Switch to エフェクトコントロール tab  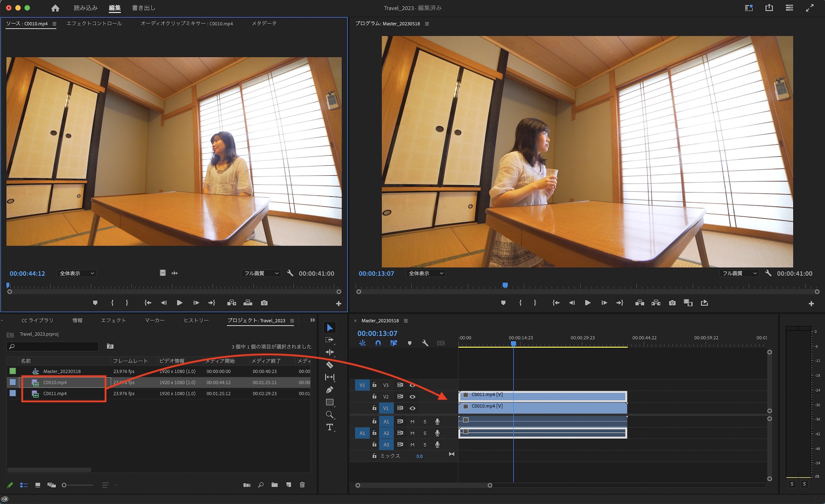pos(94,24)
